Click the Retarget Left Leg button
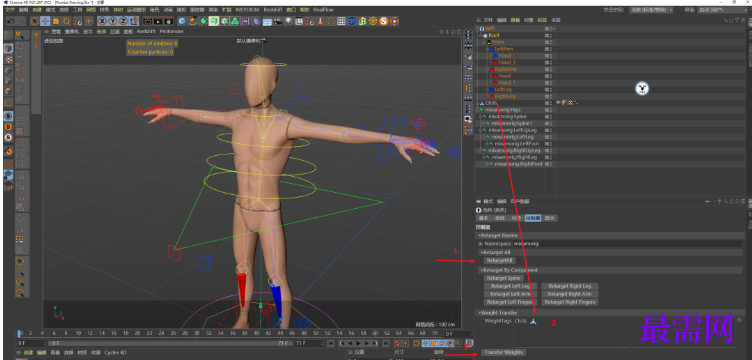 pos(511,286)
